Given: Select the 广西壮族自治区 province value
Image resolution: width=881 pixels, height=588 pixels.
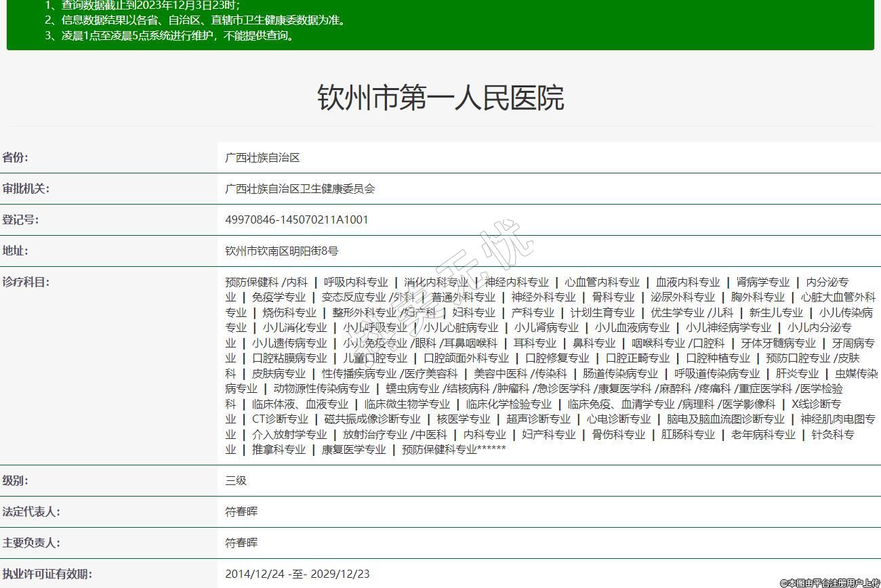Looking at the screenshot, I should 262,157.
